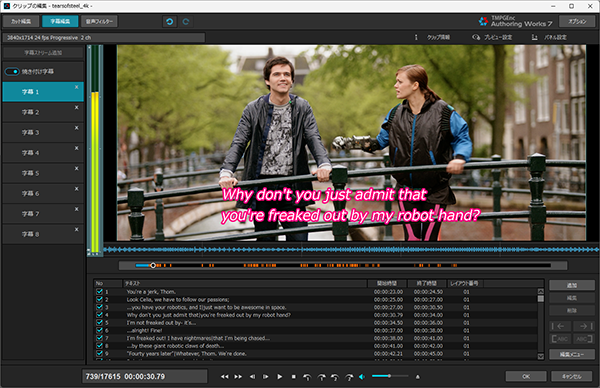Click the left-bracket ABC button
600x388 pixels.
point(560,339)
